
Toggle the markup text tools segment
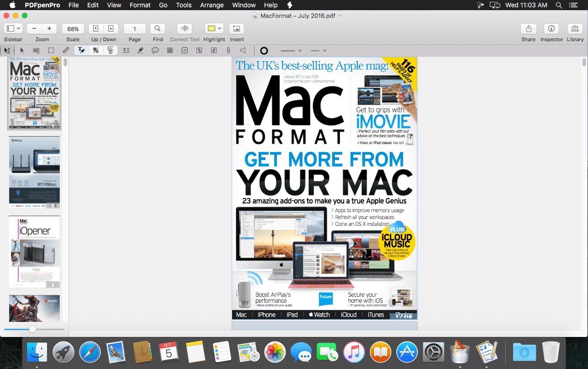[x=81, y=50]
